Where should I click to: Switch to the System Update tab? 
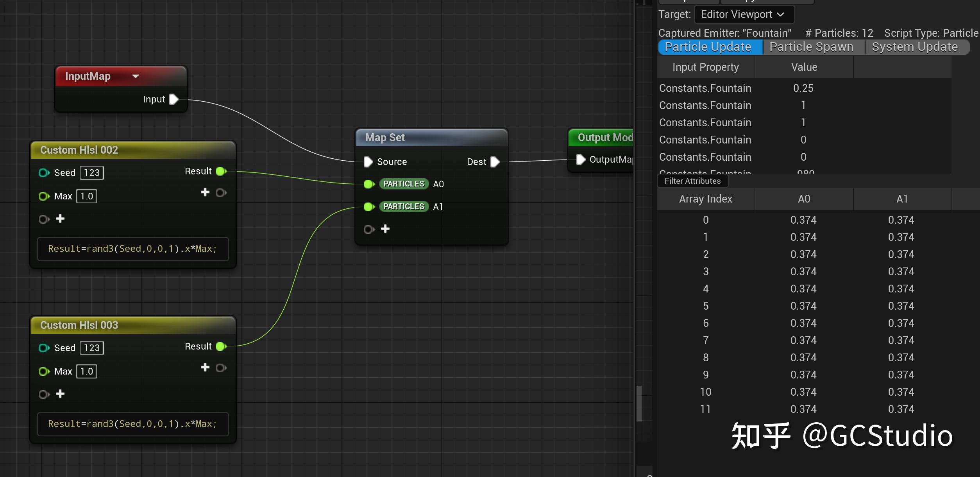[914, 47]
